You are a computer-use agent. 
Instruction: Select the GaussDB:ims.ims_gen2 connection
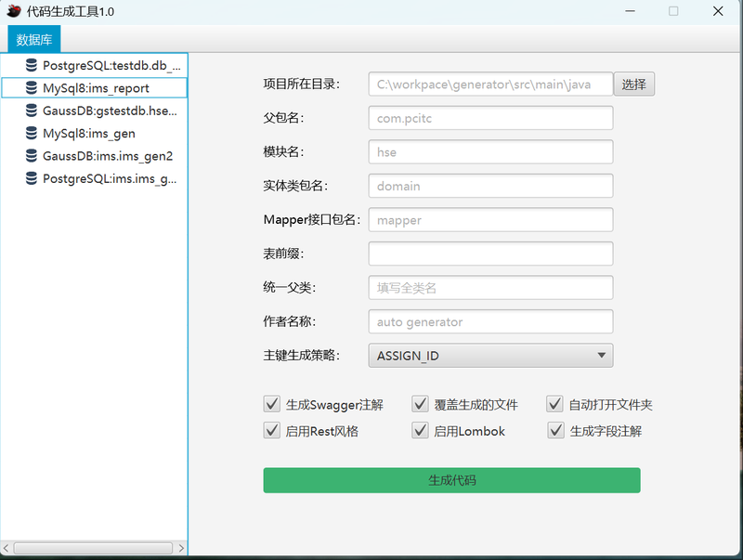click(95, 156)
